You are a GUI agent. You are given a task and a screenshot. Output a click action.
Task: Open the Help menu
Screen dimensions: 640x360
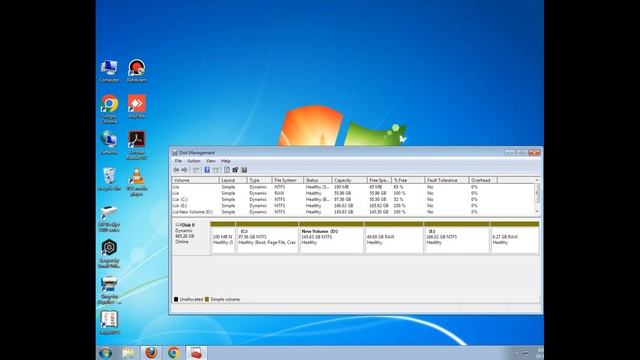pyautogui.click(x=226, y=161)
